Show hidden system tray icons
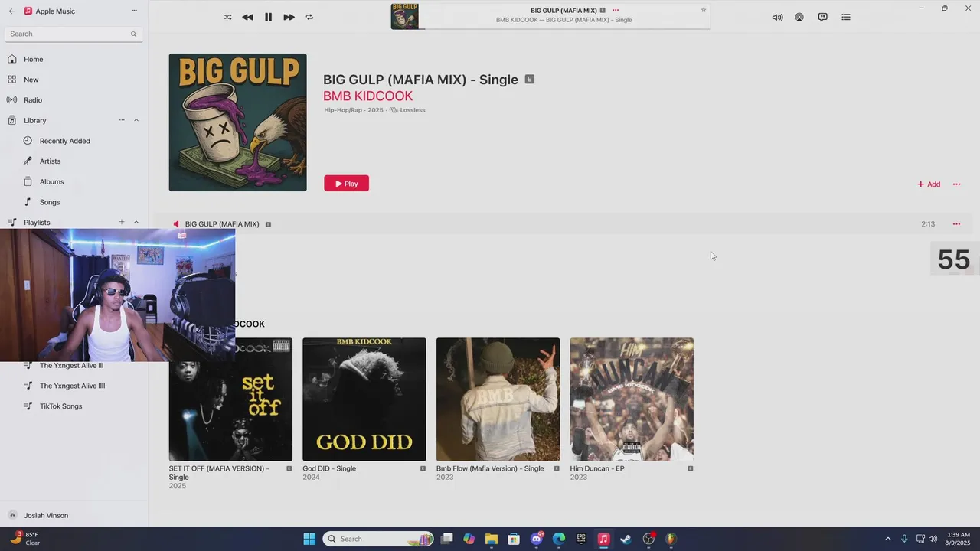The height and width of the screenshot is (551, 980). tap(888, 539)
